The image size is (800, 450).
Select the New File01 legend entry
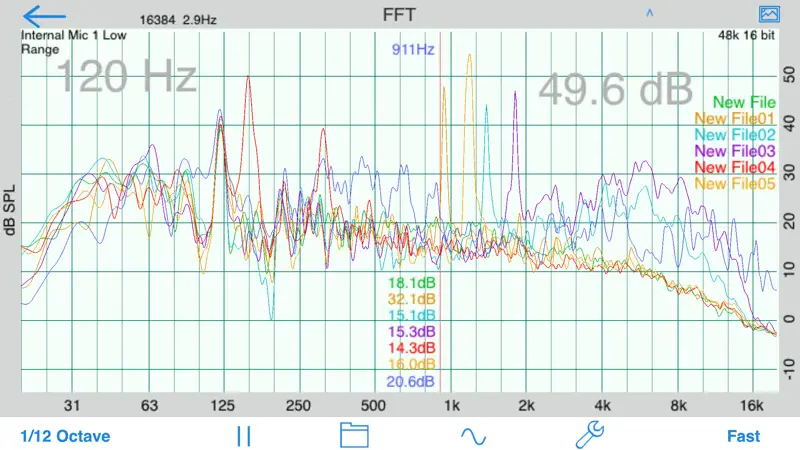pos(735,119)
